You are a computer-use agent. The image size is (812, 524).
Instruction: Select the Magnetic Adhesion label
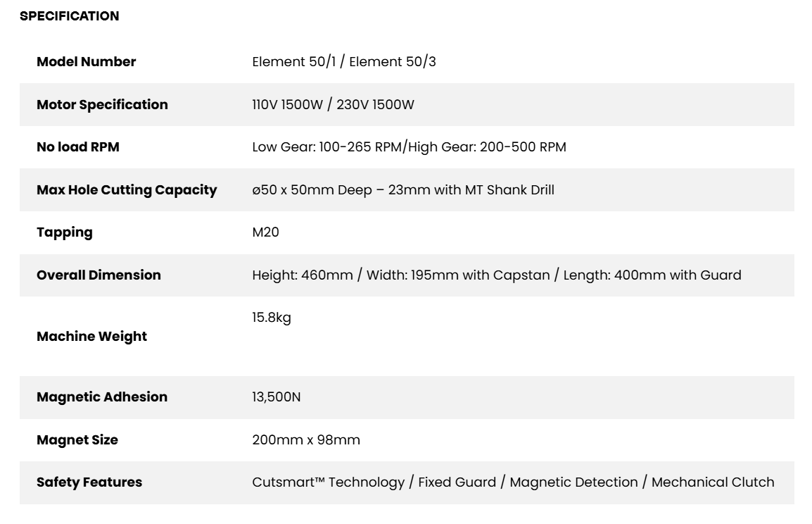102,397
